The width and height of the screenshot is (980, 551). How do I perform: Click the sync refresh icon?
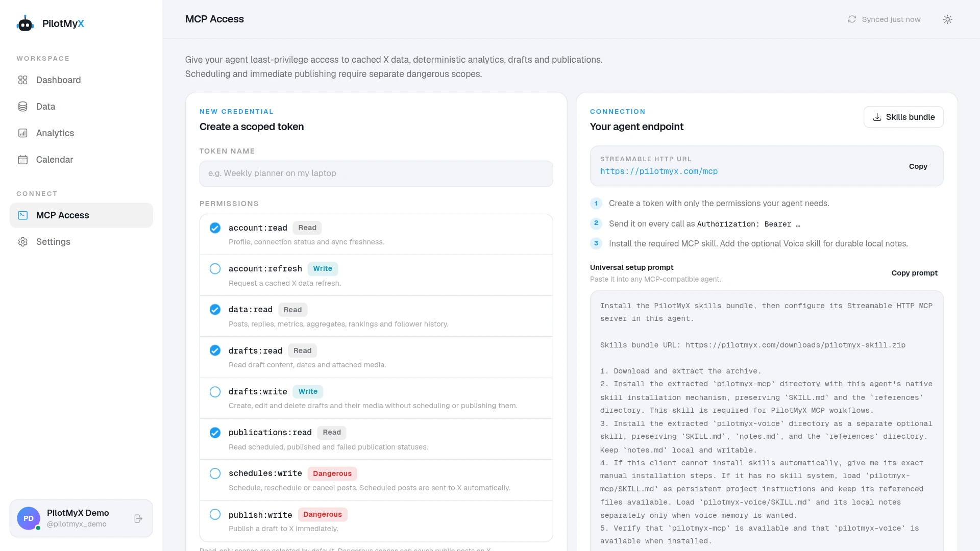click(x=852, y=19)
